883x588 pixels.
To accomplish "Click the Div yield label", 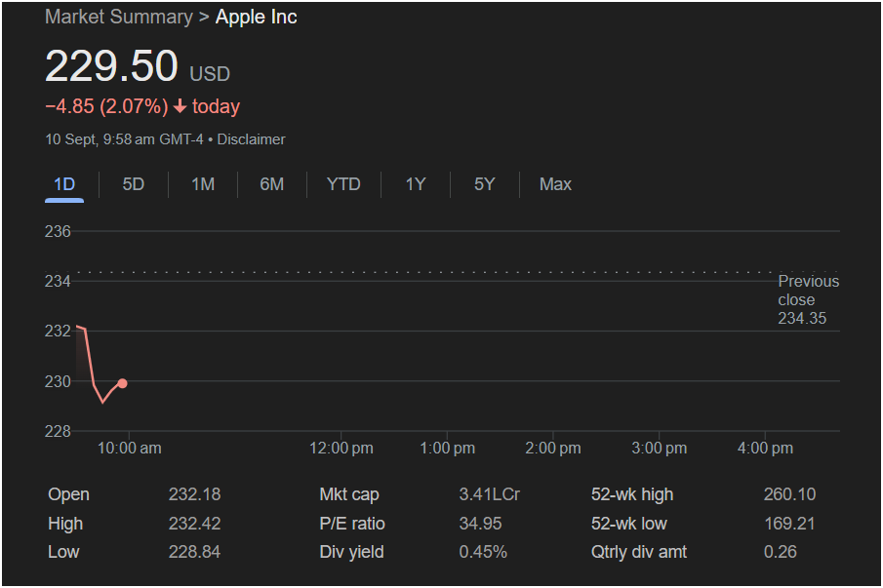I will (351, 552).
